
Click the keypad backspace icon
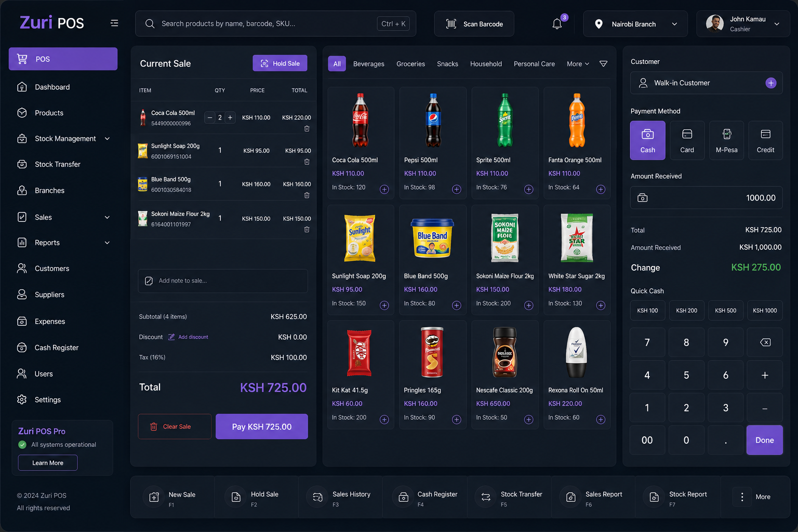coord(765,342)
